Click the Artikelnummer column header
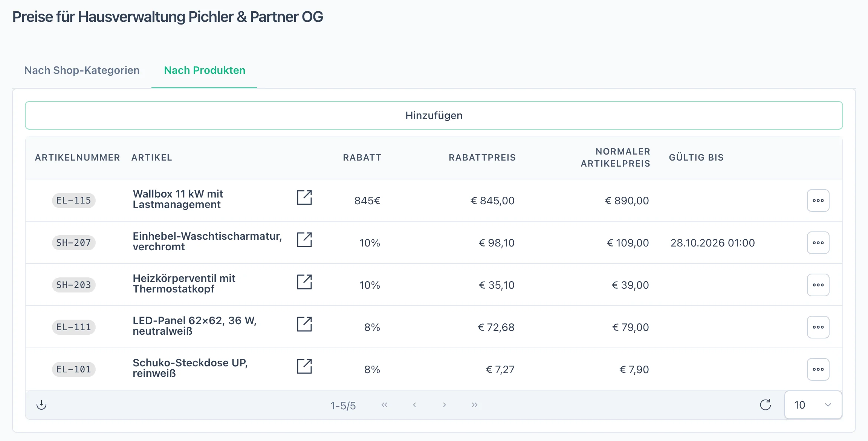868x441 pixels. pos(77,158)
